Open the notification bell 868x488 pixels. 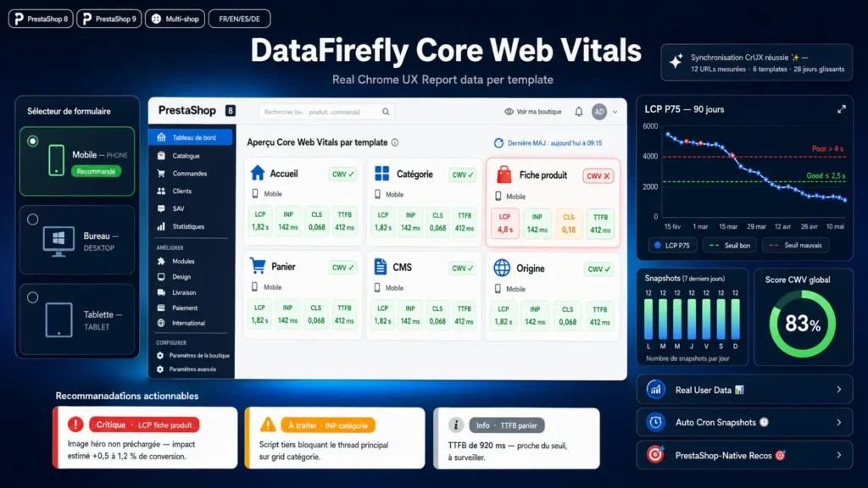click(x=578, y=112)
